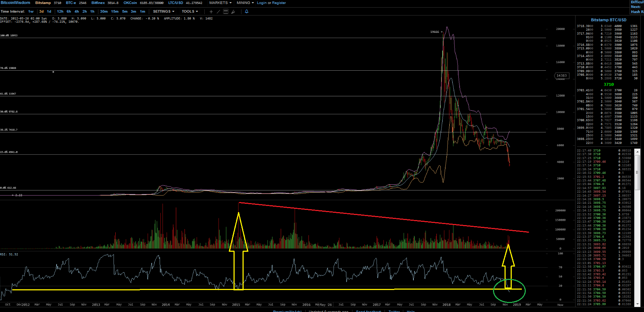Viewport: 644px width, 312px height.
Task: Click the 4000 depth level with 1361
Action: click(x=626, y=26)
